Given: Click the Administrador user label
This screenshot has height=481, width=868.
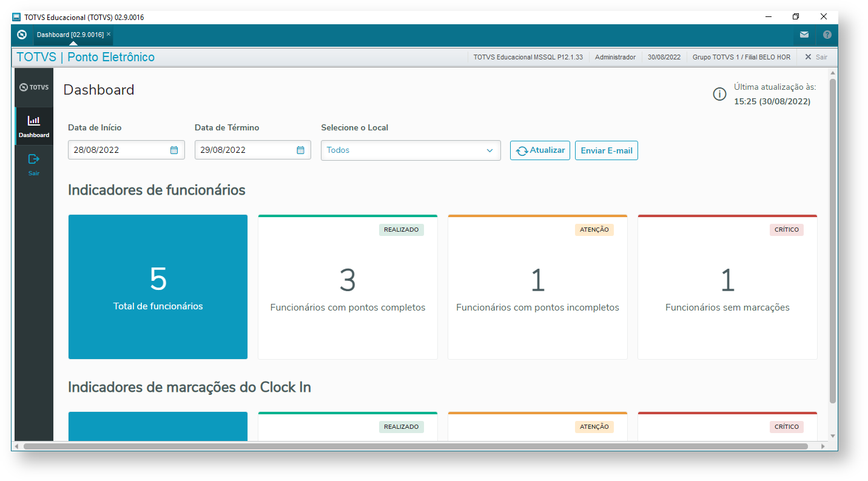Looking at the screenshot, I should pyautogui.click(x=615, y=57).
